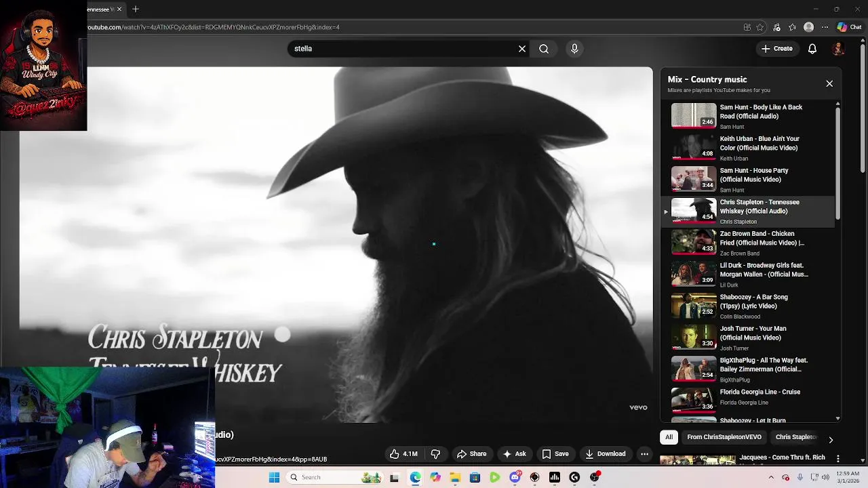The image size is (868, 488).
Task: Open Task View on taskbar
Action: [395, 477]
